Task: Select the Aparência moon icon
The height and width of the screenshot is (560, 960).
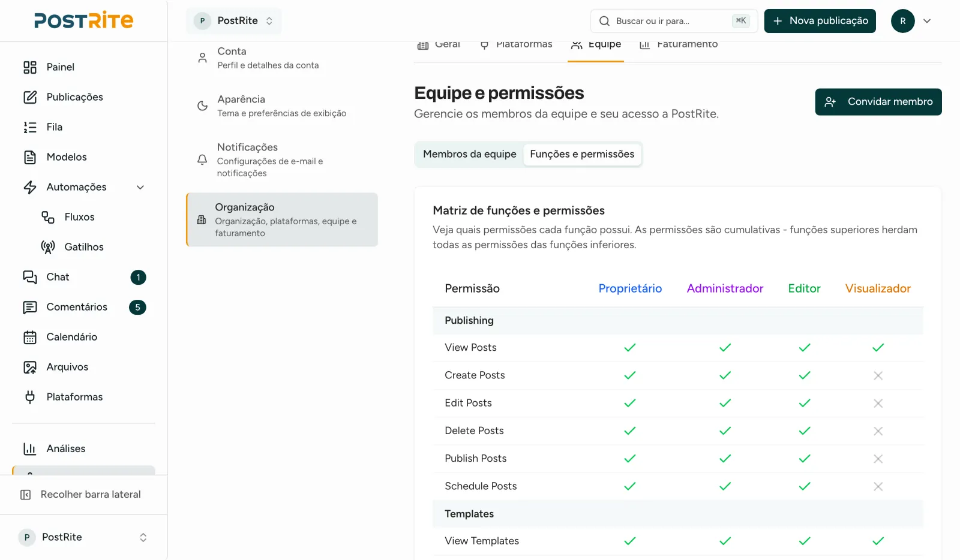Action: coord(203,106)
